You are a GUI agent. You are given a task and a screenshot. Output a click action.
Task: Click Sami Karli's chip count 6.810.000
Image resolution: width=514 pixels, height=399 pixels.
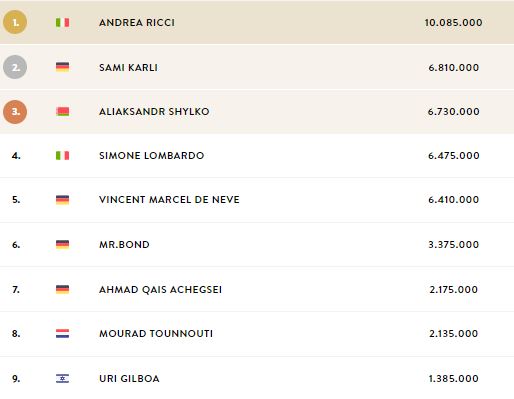454,67
